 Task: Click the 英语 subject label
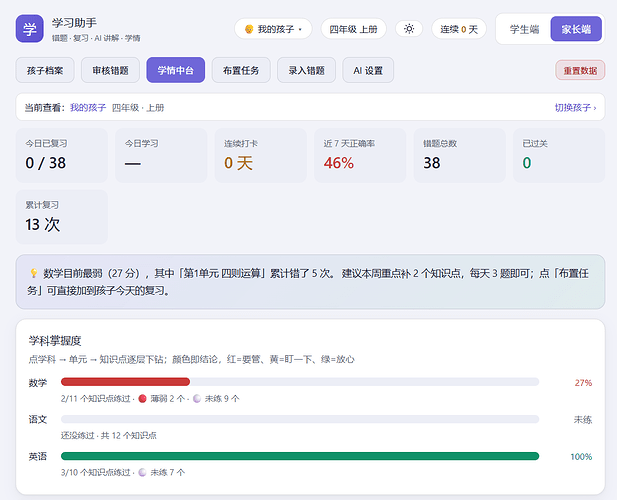38,456
